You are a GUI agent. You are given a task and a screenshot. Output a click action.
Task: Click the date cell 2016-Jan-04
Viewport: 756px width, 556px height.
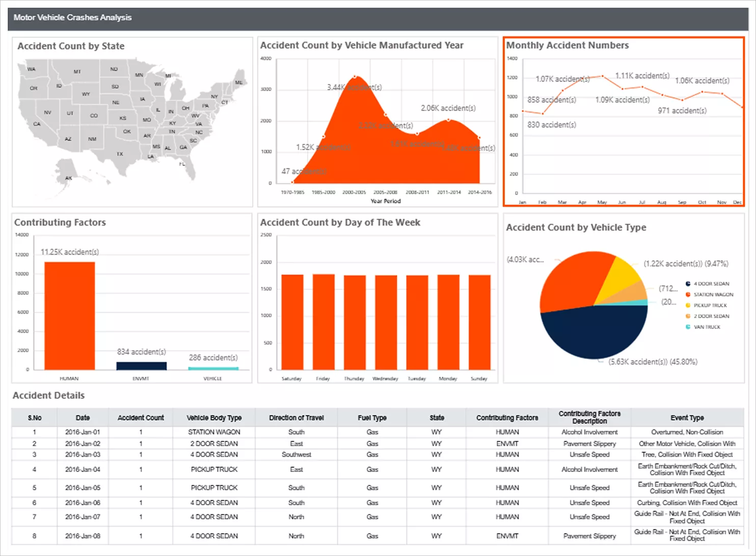83,469
